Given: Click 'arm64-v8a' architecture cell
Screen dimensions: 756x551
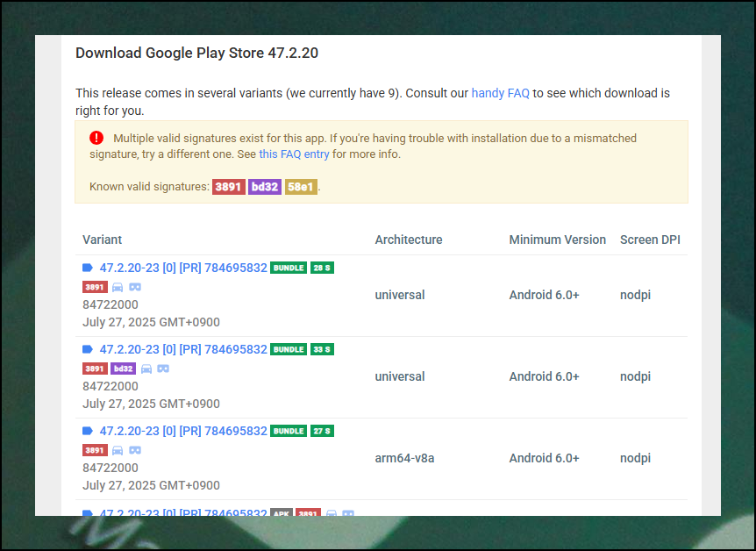Looking at the screenshot, I should click(x=404, y=458).
